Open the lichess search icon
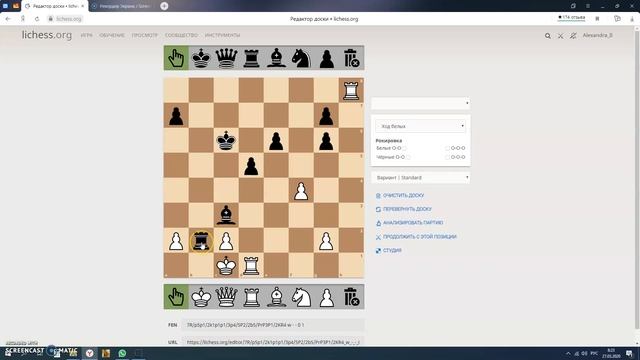The image size is (640, 360). pyautogui.click(x=548, y=36)
